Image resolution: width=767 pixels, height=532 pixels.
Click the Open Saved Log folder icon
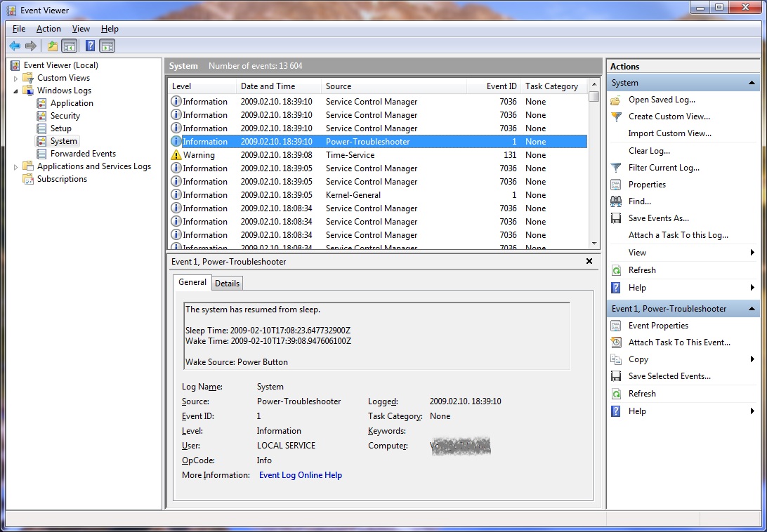616,100
